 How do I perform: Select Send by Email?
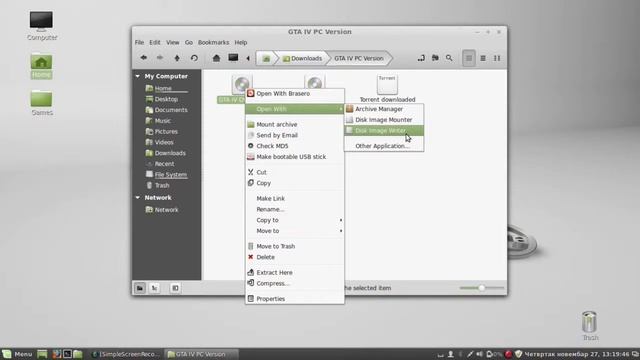click(294, 135)
